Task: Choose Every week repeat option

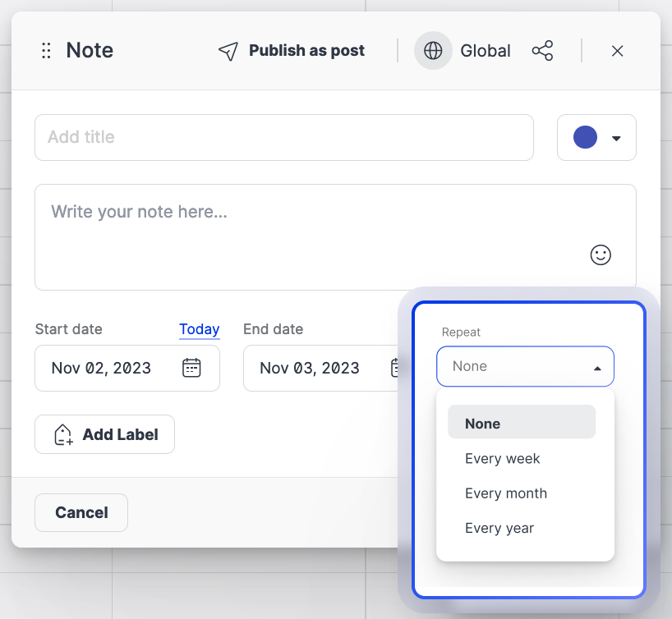Action: pos(503,459)
